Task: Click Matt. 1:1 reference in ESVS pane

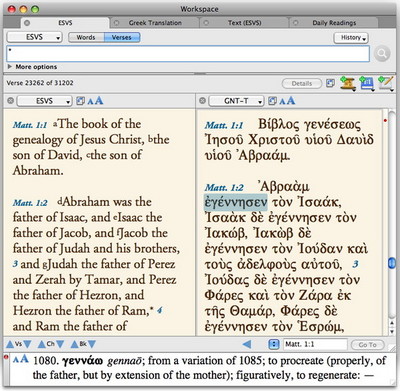Action: pyautogui.click(x=30, y=125)
